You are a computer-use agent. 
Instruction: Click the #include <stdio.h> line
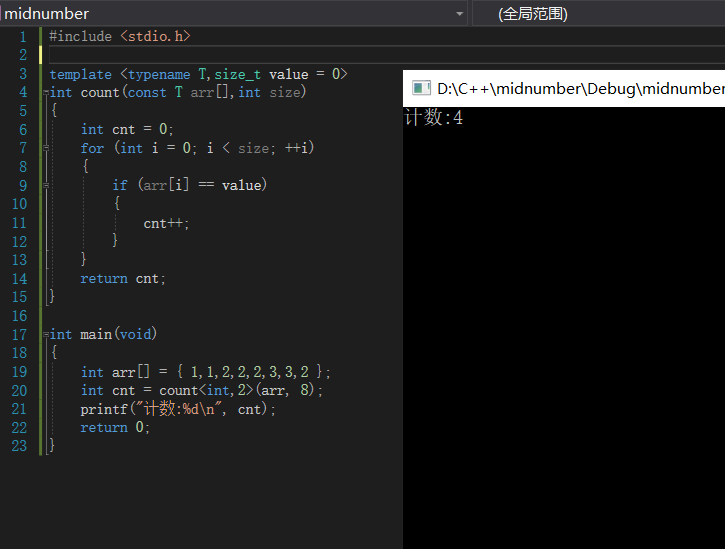point(120,36)
